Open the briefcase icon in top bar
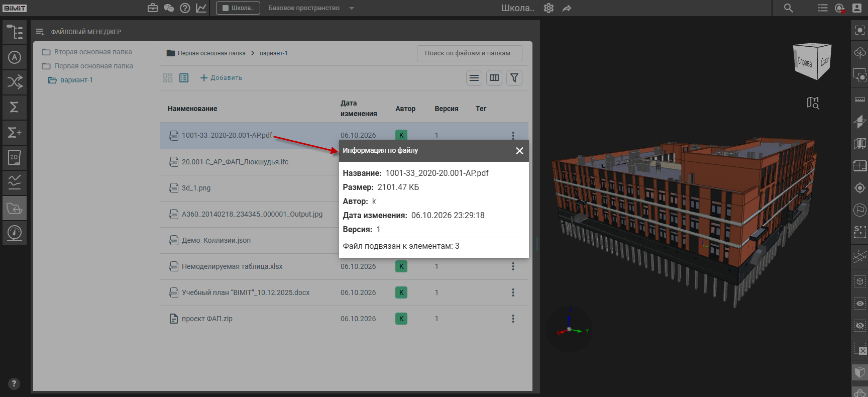This screenshot has width=868, height=397. coord(153,8)
